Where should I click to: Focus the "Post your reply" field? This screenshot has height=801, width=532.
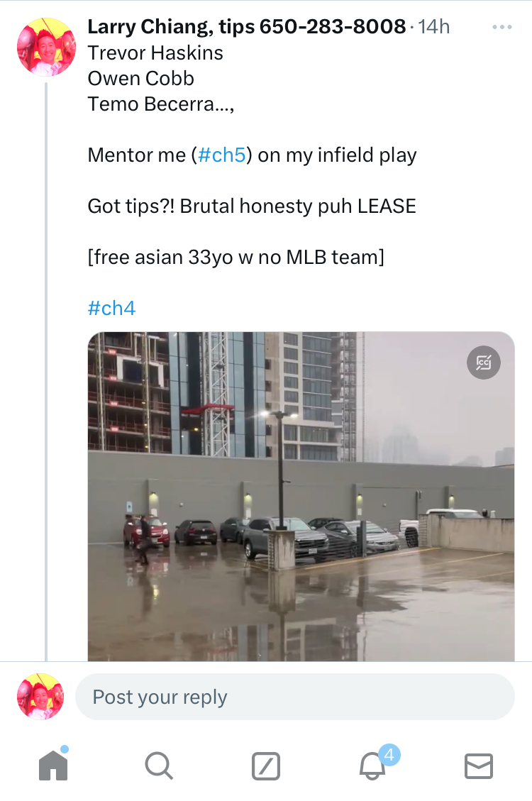(294, 697)
